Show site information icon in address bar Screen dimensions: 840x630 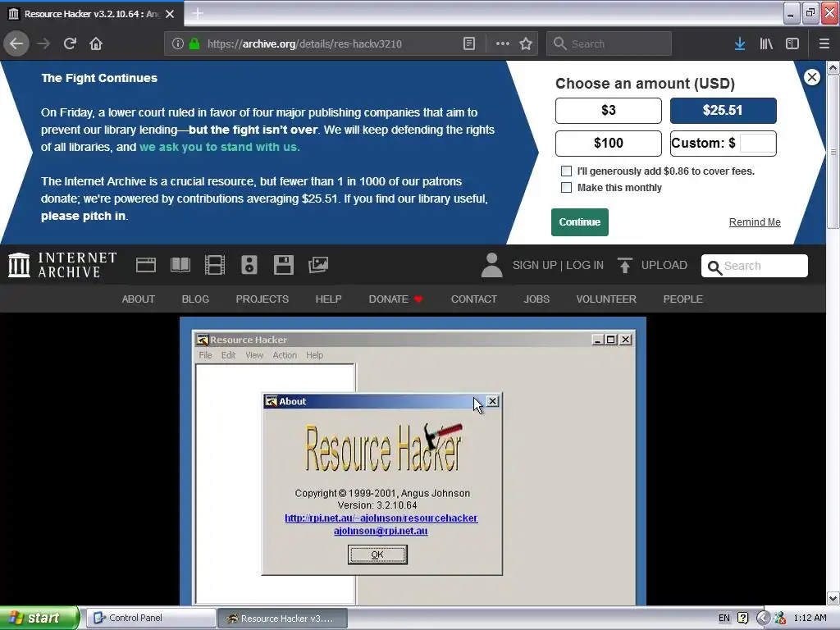[x=178, y=43]
